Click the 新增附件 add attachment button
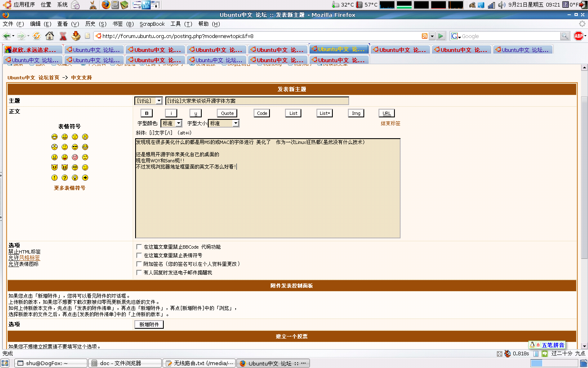Image resolution: width=588 pixels, height=368 pixels. point(149,324)
